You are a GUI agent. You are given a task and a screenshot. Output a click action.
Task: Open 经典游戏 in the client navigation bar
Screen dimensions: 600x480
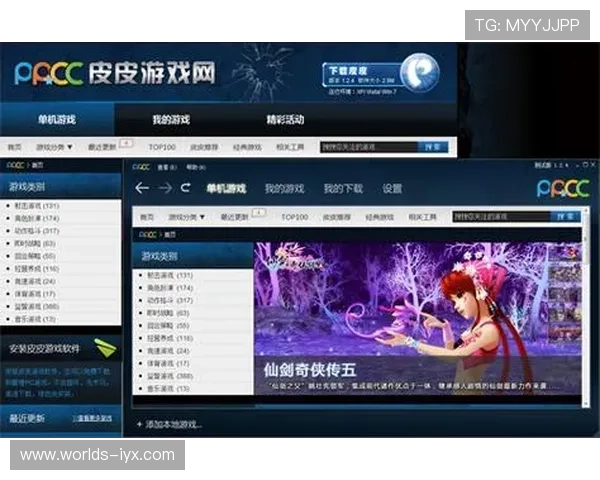[380, 217]
